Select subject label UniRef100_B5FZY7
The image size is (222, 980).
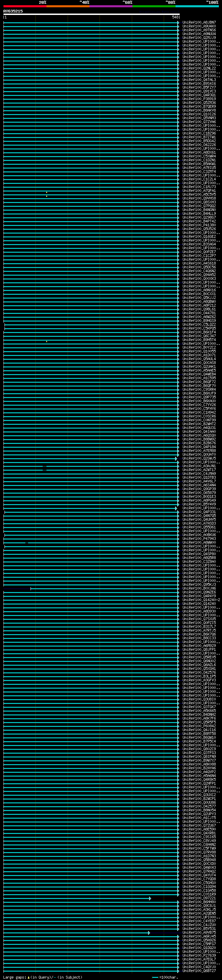pyautogui.click(x=199, y=88)
